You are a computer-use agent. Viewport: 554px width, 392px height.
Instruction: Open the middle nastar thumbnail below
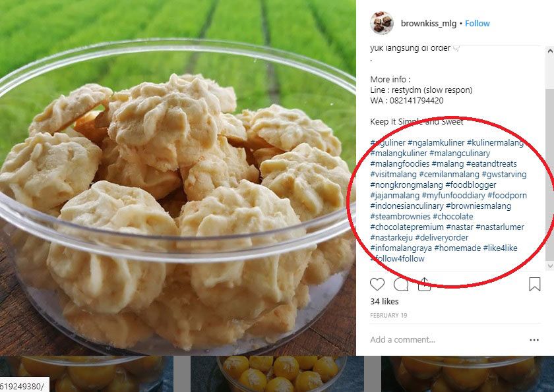point(278,374)
